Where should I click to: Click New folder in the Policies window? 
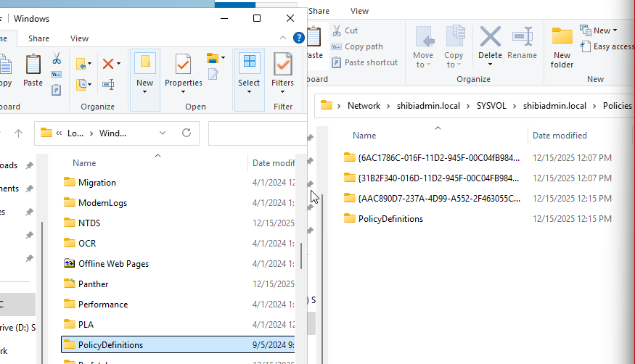pyautogui.click(x=562, y=47)
